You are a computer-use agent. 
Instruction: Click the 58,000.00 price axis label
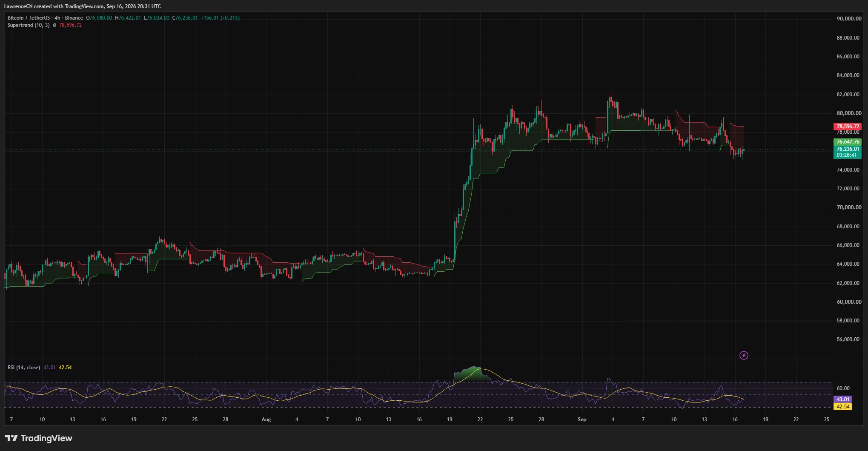point(848,321)
